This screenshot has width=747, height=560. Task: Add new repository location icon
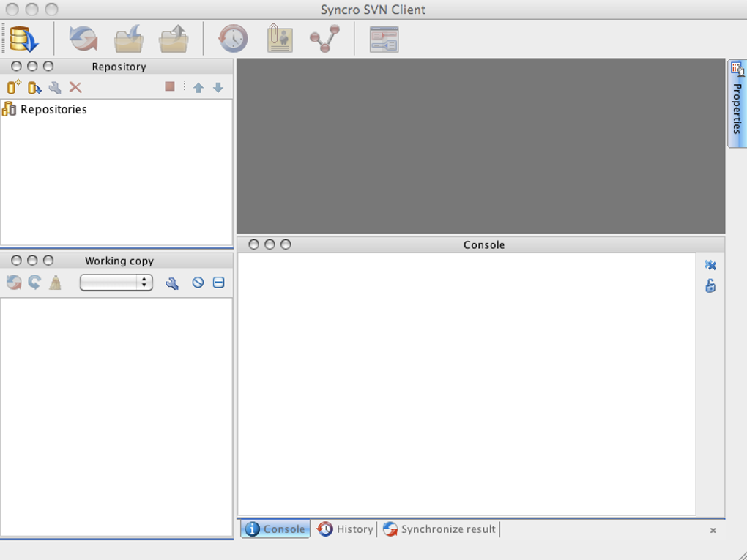tap(14, 86)
